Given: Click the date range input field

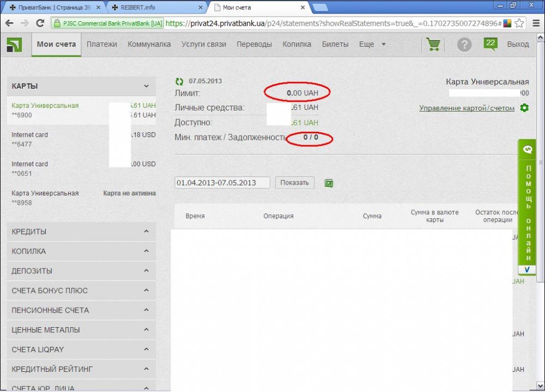Looking at the screenshot, I should (x=222, y=182).
